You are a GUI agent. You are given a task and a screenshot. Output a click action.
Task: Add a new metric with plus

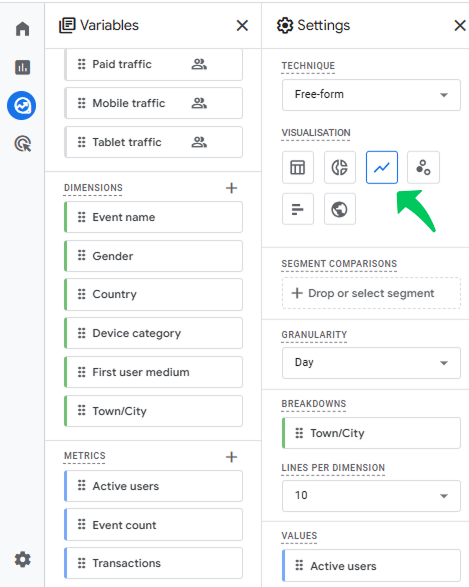(x=231, y=457)
